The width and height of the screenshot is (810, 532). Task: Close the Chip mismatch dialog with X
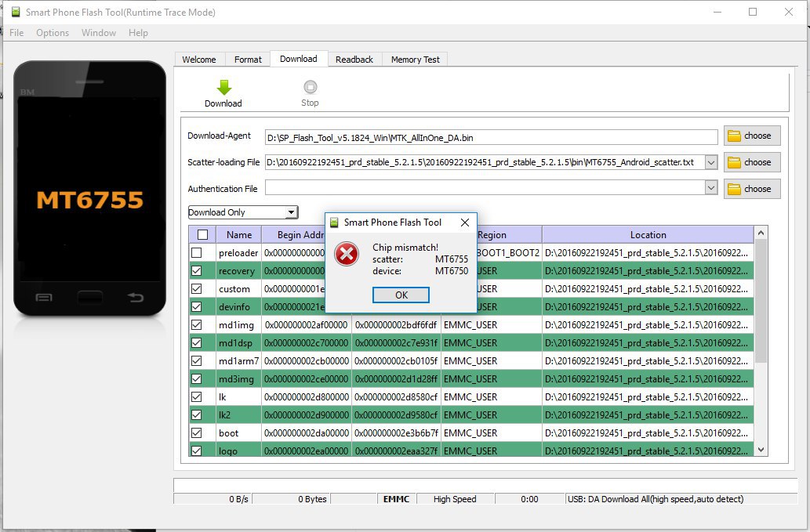click(465, 223)
